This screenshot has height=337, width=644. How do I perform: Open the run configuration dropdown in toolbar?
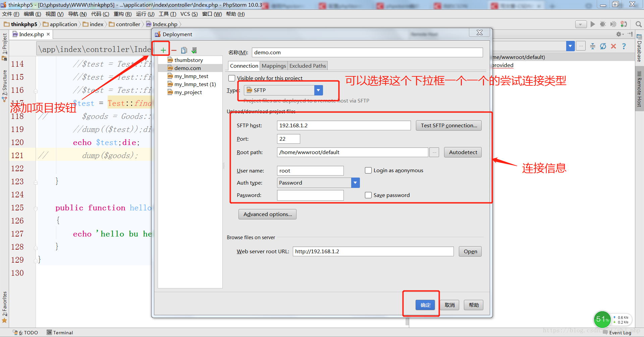(x=581, y=24)
